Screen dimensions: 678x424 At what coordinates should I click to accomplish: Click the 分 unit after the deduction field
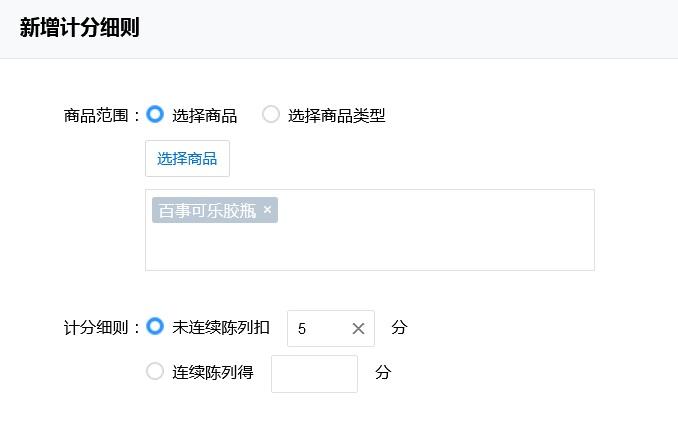(x=400, y=327)
